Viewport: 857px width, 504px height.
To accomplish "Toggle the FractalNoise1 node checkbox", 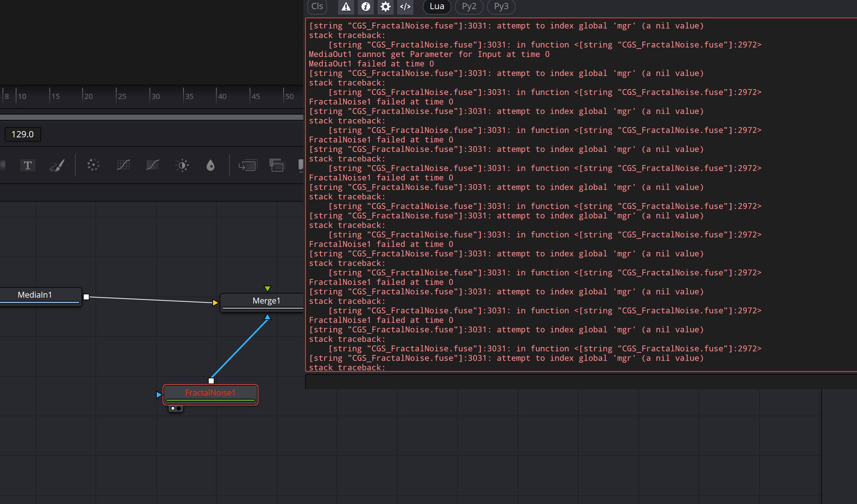I will point(174,409).
